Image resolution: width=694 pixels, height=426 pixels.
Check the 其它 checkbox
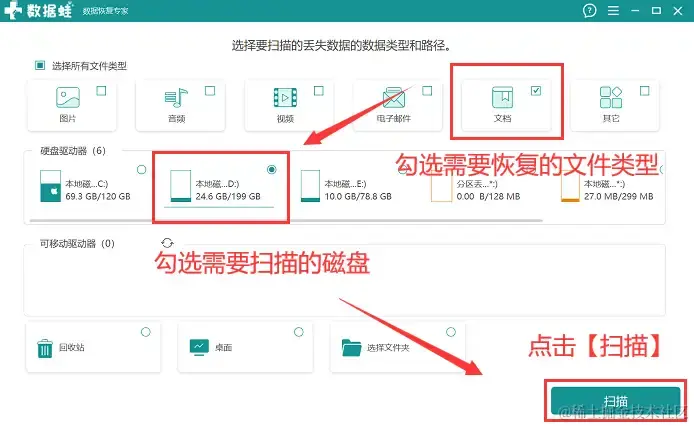pyautogui.click(x=644, y=91)
